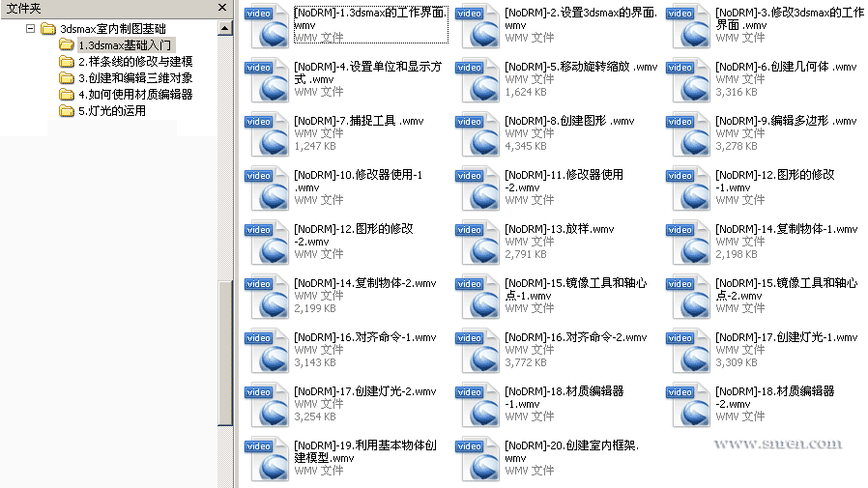
Task: Collapse the 3dsmax室内制图基础 tree node
Action: pos(30,28)
